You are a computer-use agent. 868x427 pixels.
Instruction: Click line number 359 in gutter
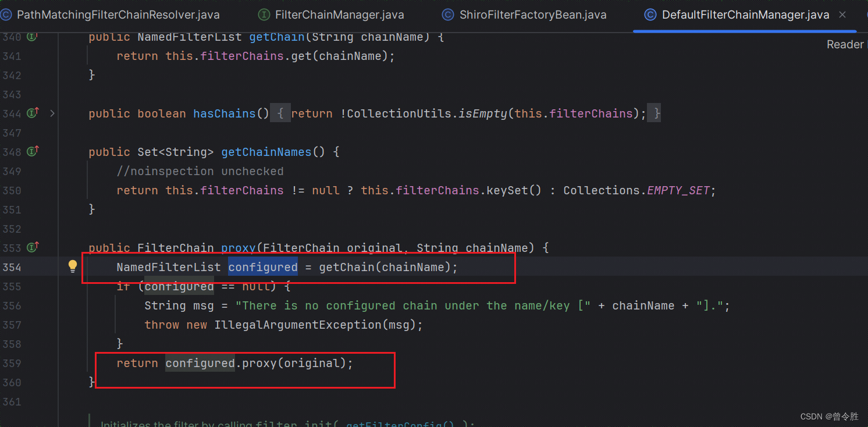(x=12, y=363)
